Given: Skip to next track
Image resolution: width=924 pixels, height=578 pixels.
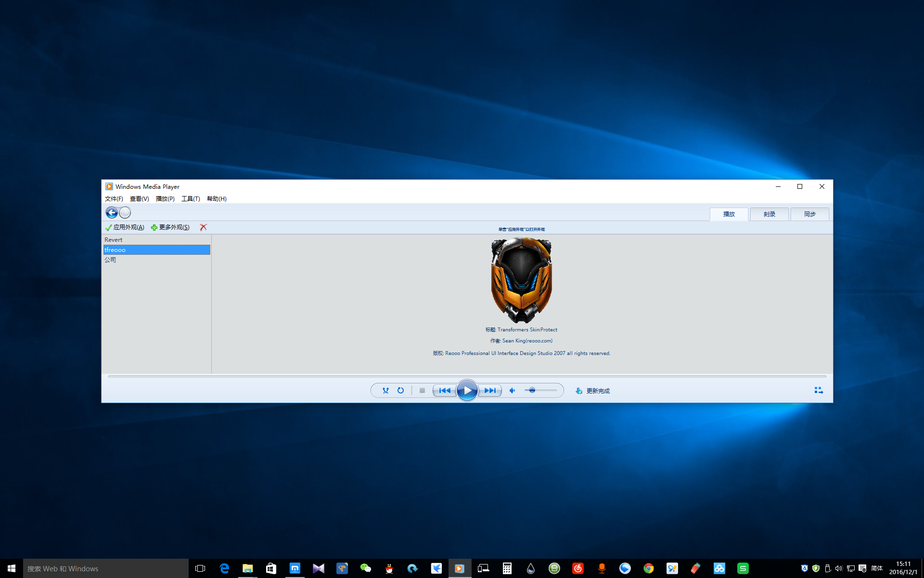Looking at the screenshot, I should pos(490,391).
